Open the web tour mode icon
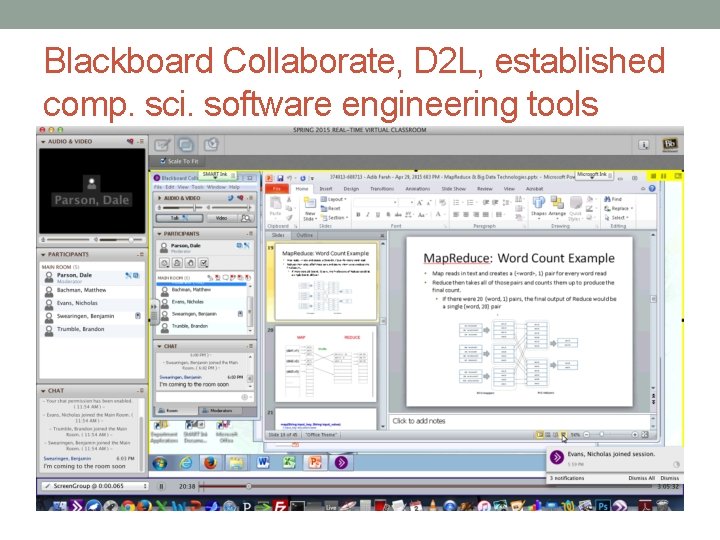 pos(211,145)
